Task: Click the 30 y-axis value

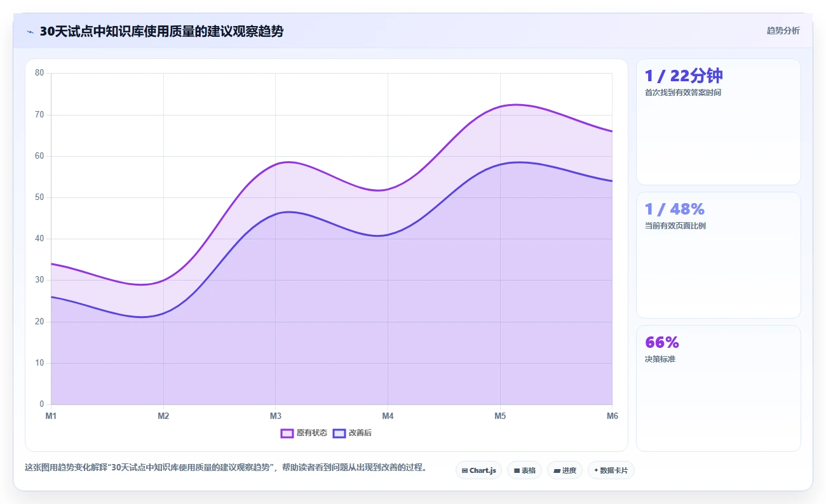Action: pos(39,280)
